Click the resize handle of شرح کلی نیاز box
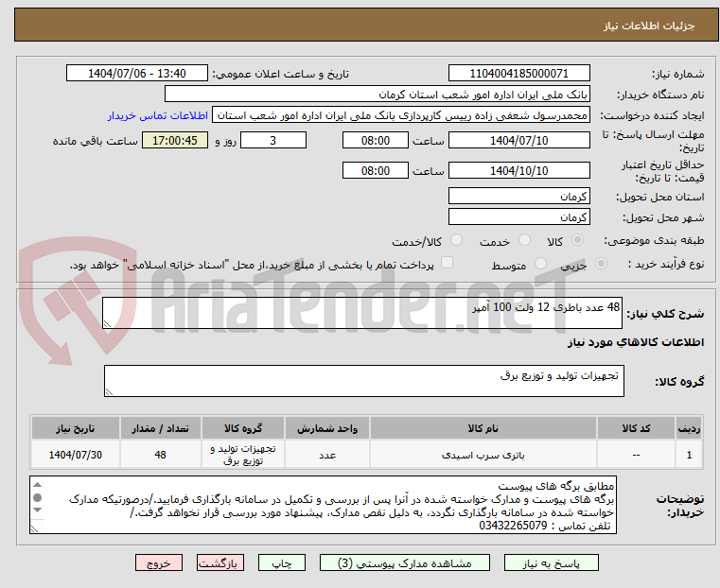 pyautogui.click(x=108, y=324)
